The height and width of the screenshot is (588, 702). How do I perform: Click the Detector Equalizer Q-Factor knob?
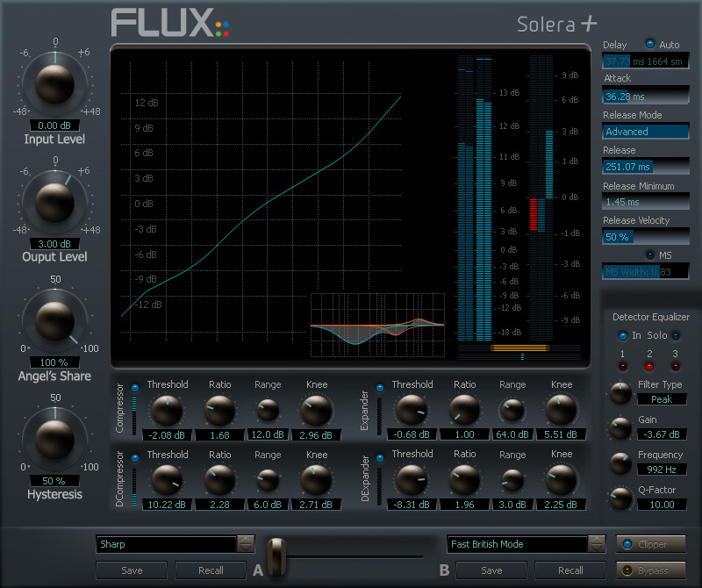[620, 498]
